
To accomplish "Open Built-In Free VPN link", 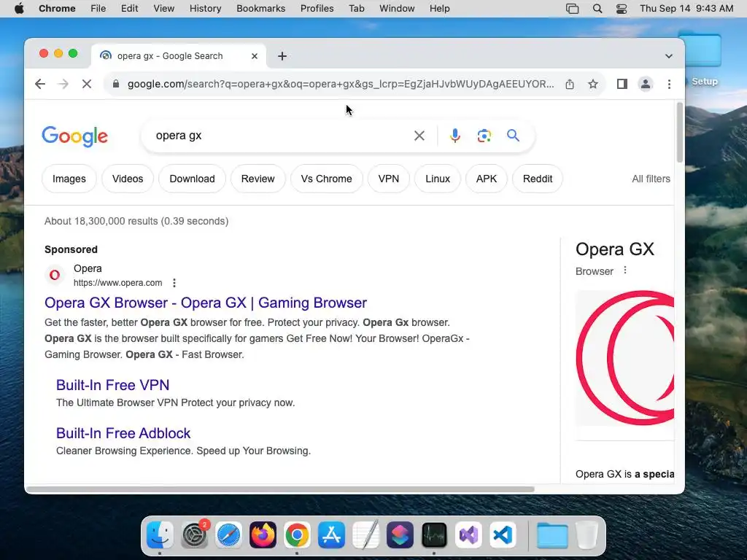I will (113, 385).
